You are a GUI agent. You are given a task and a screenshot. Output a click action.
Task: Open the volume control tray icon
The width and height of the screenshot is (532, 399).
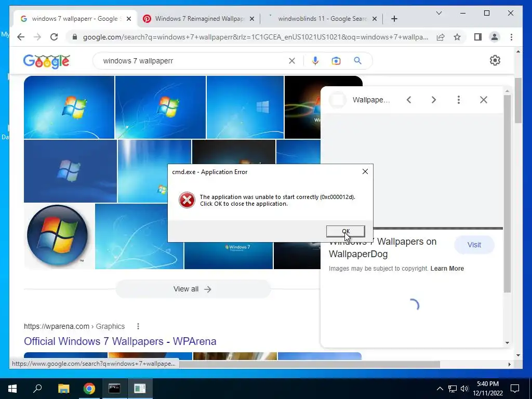[464, 389]
